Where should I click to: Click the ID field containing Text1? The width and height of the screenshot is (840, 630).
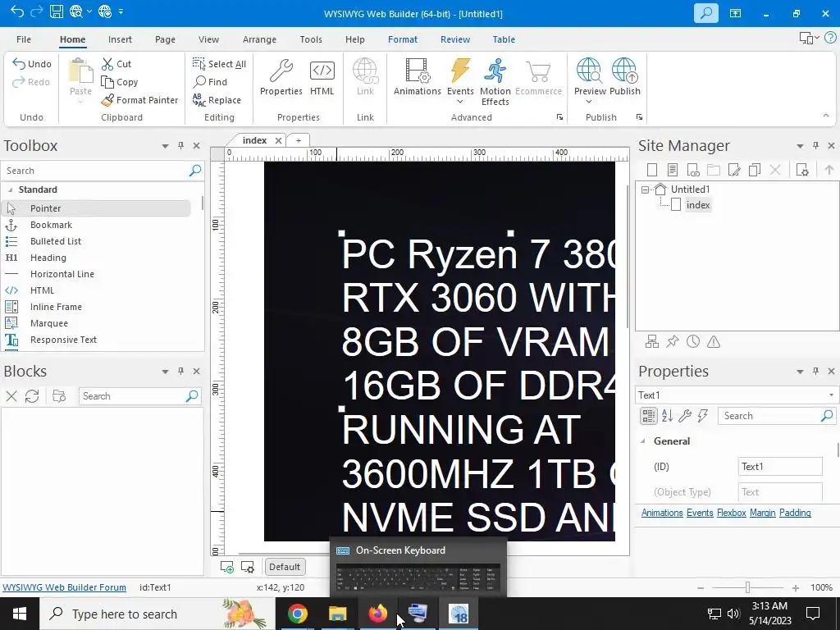pyautogui.click(x=780, y=467)
